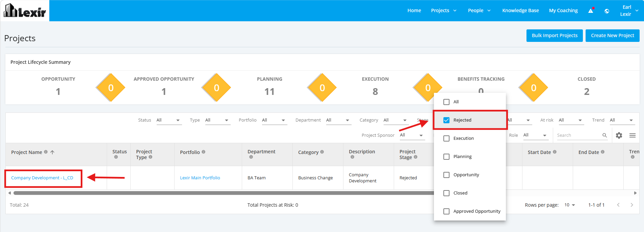Click sort arrow on Project Name column
The height and width of the screenshot is (232, 644).
52,152
